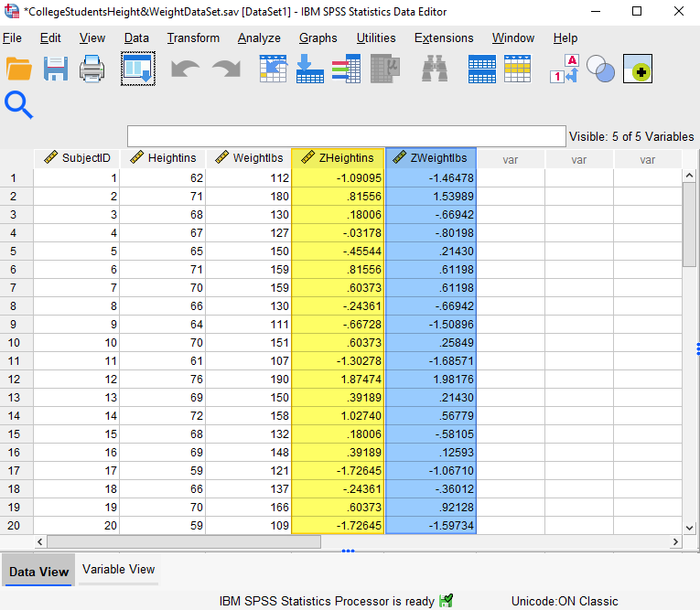Click the Show all variables plus icon
Viewport: 700px width, 610px height.
[638, 69]
